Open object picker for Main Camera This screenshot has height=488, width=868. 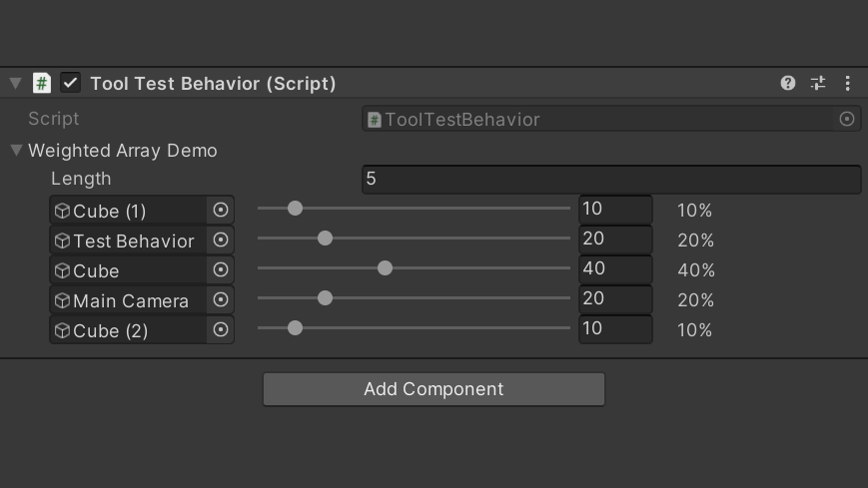[x=221, y=300]
